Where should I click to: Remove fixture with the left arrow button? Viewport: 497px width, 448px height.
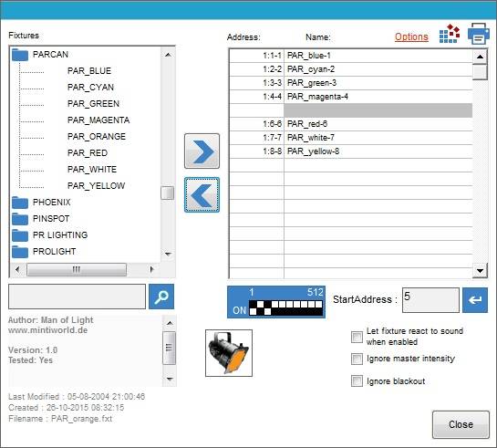(202, 194)
